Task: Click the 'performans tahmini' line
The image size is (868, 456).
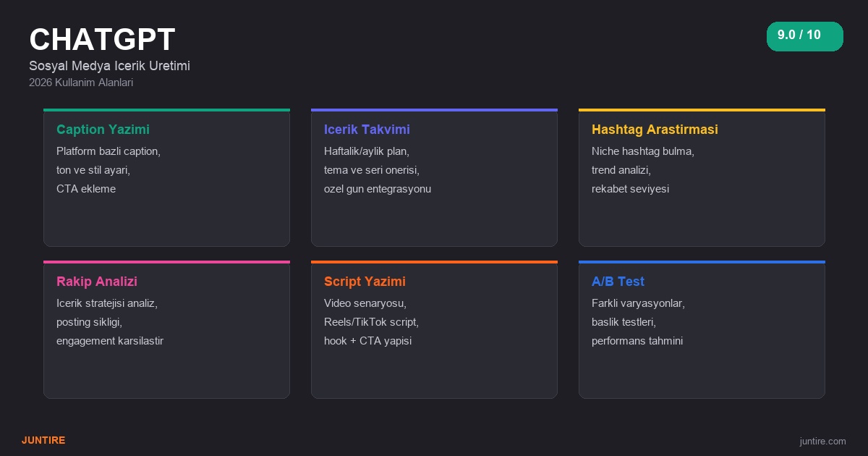Action: coord(637,341)
